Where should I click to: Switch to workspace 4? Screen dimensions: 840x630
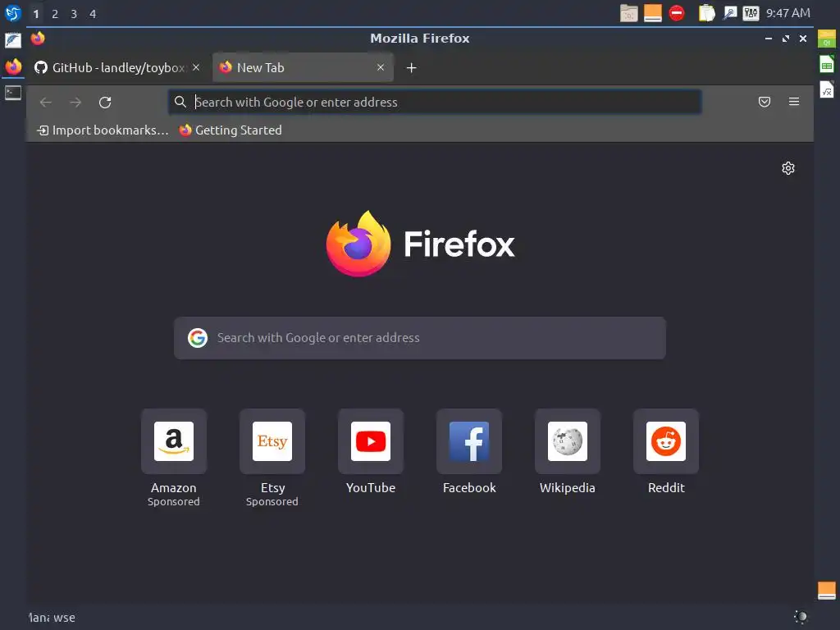(x=93, y=14)
